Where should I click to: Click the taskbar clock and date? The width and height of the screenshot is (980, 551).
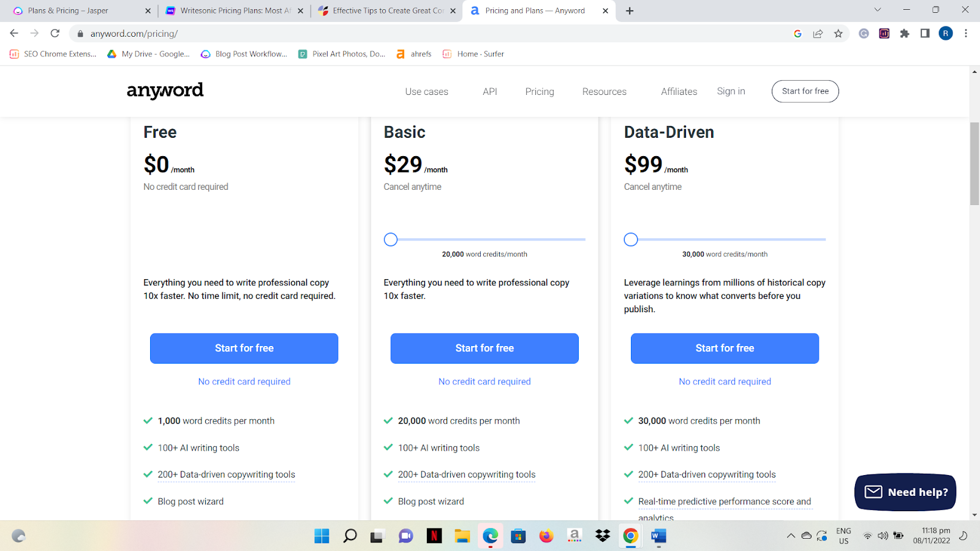coord(932,536)
